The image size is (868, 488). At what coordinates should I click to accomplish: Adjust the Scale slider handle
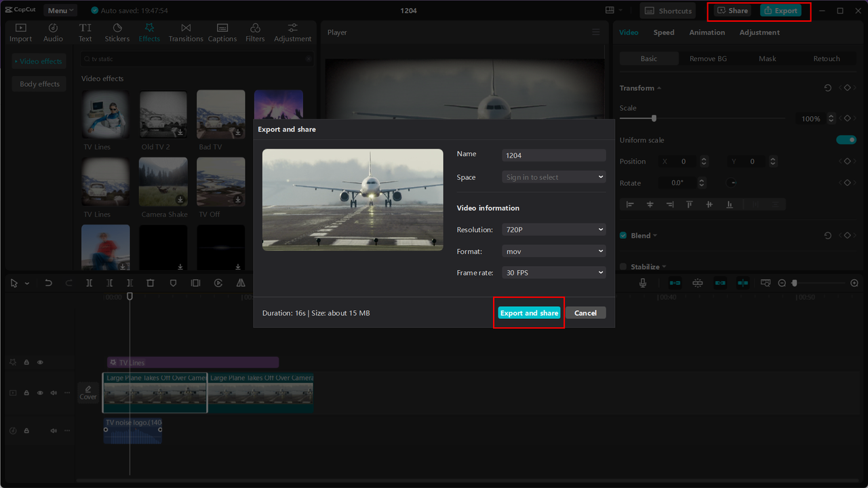click(654, 118)
